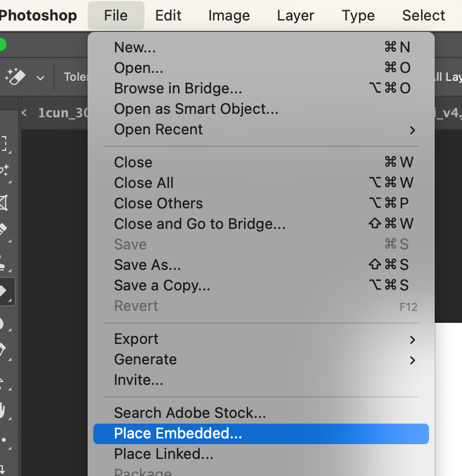Choose Place Embedded from File menu
The image size is (462, 476).
click(178, 434)
